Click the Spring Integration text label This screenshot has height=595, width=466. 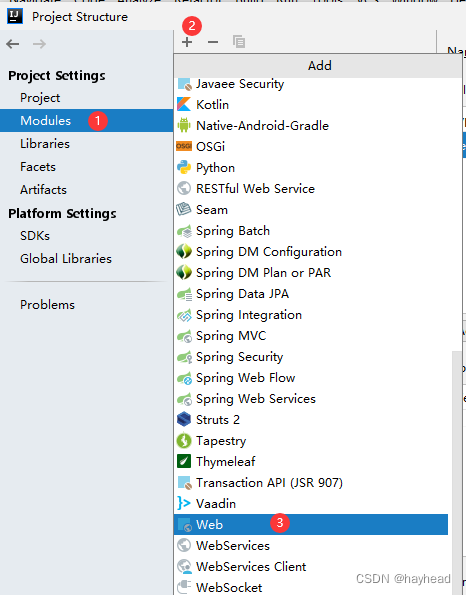point(249,315)
